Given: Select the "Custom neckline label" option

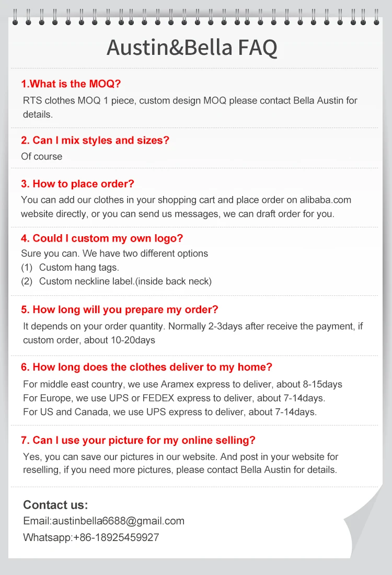Looking at the screenshot, I should [x=125, y=281].
